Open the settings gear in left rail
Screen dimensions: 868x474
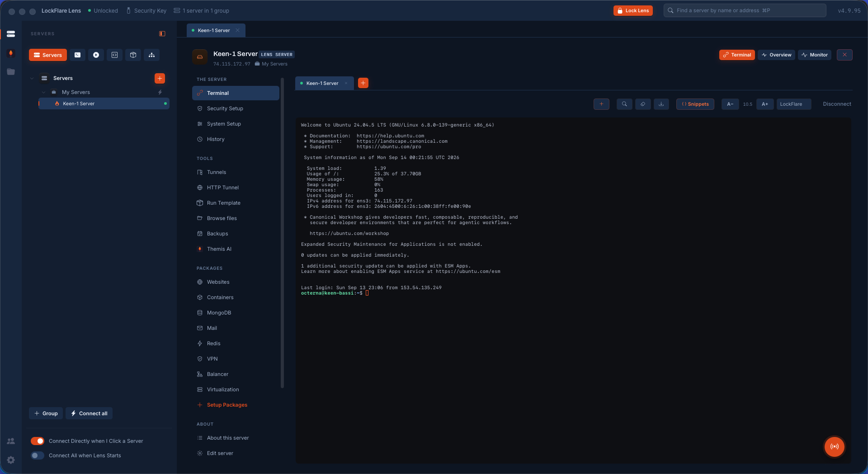(11, 460)
